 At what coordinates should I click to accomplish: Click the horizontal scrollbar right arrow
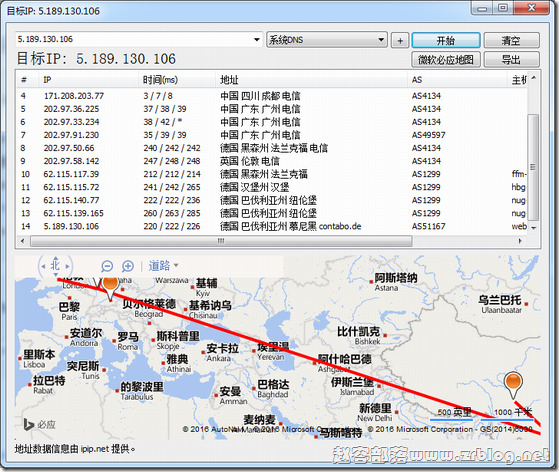point(520,241)
